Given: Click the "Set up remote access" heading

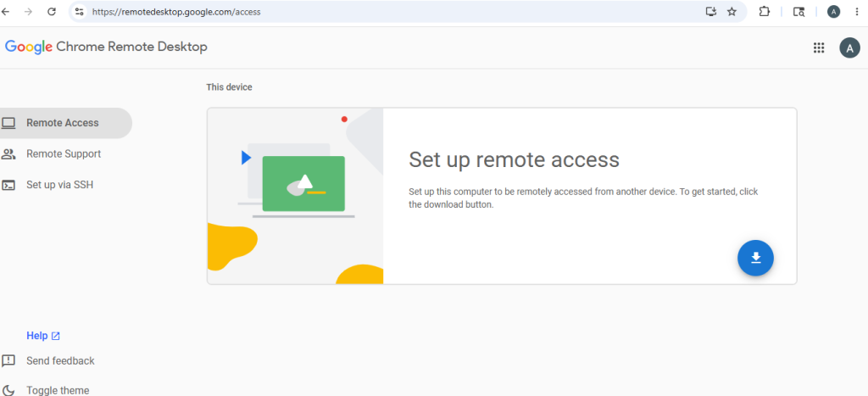Looking at the screenshot, I should pyautogui.click(x=514, y=159).
